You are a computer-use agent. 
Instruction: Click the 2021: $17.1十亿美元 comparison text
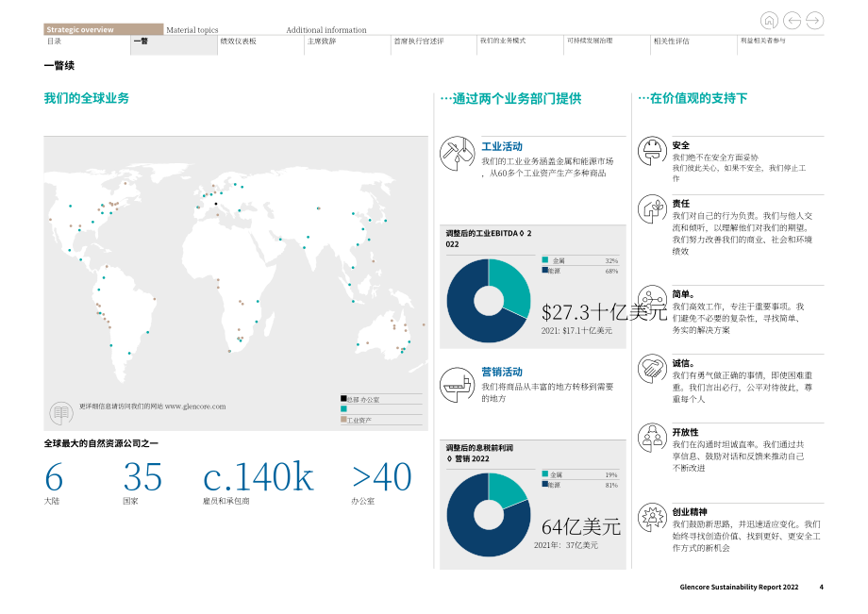click(576, 331)
